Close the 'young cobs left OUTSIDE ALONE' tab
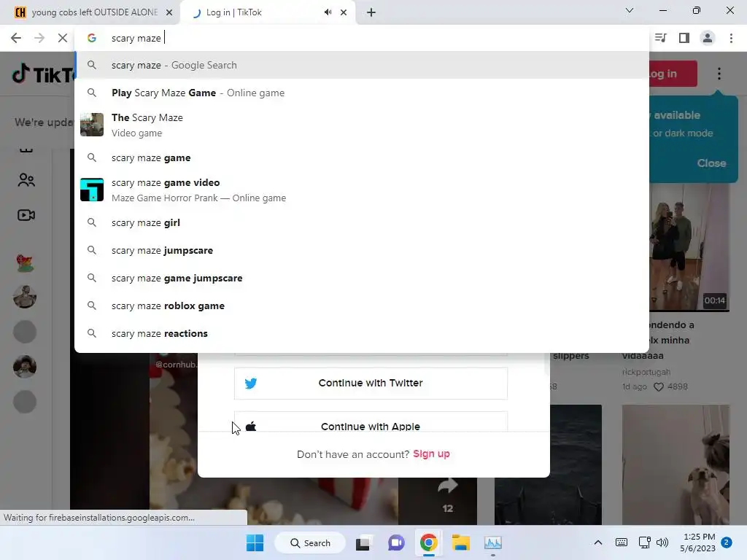Image resolution: width=747 pixels, height=560 pixels. [x=169, y=12]
